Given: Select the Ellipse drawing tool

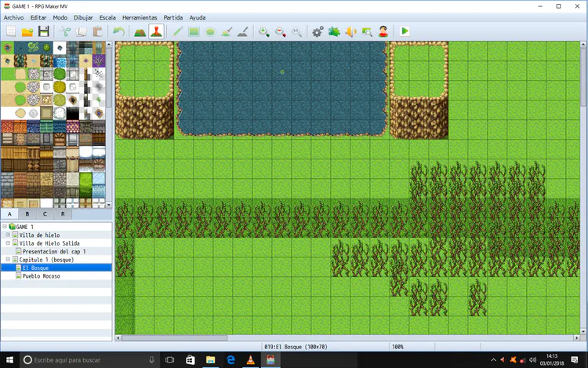Looking at the screenshot, I should click(x=210, y=31).
